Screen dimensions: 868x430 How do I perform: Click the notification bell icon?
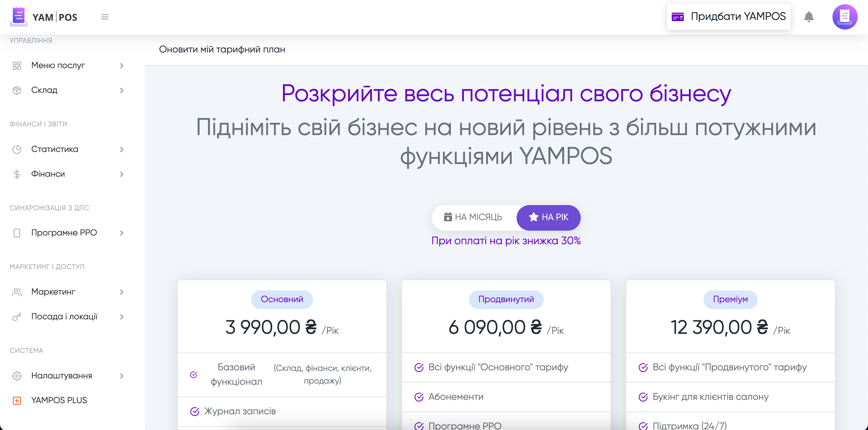[808, 17]
